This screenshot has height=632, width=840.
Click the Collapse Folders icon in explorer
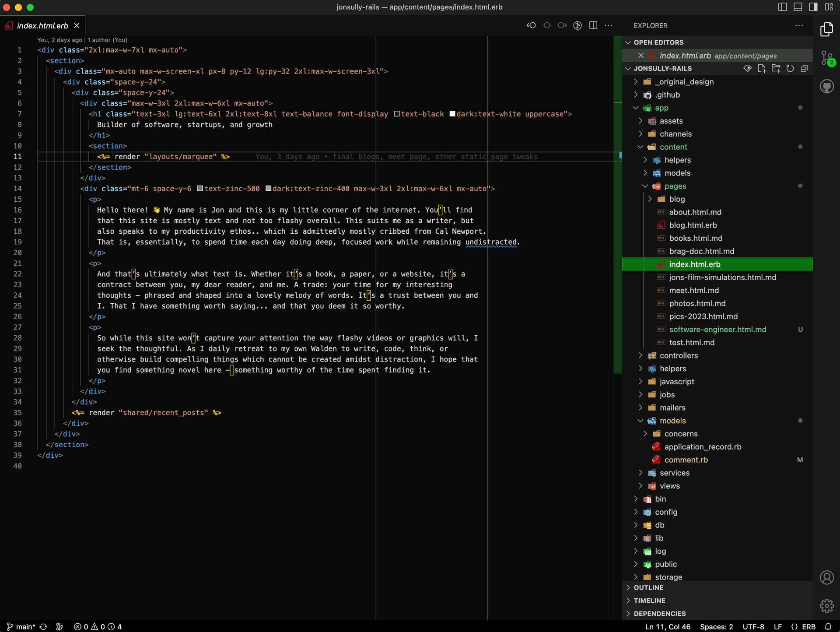(x=804, y=69)
